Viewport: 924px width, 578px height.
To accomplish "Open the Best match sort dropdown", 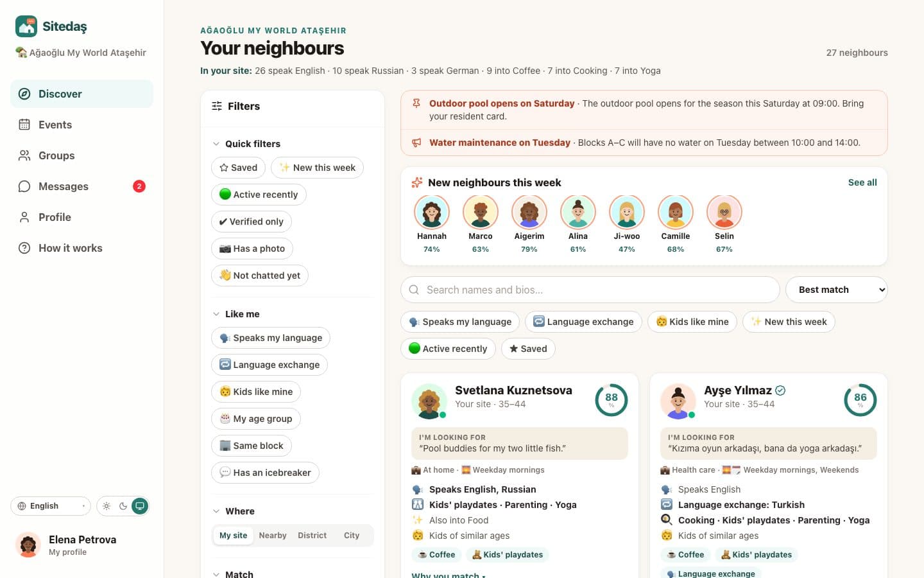I will coord(837,290).
